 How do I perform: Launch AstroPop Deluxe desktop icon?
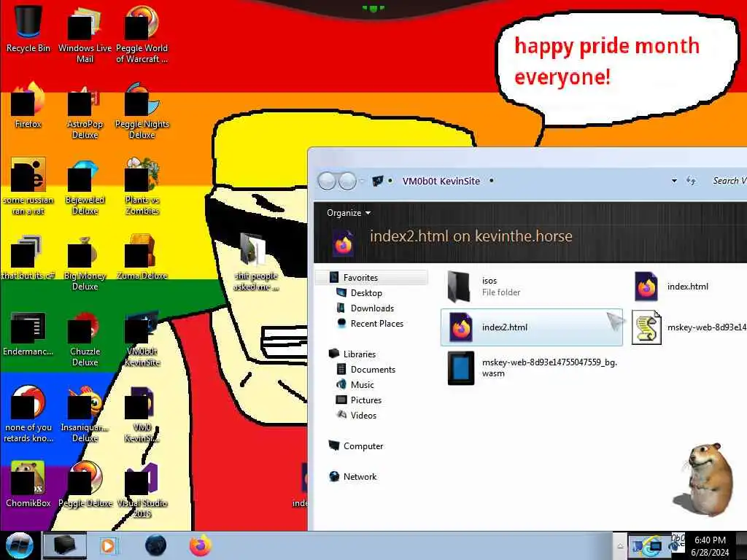click(85, 109)
